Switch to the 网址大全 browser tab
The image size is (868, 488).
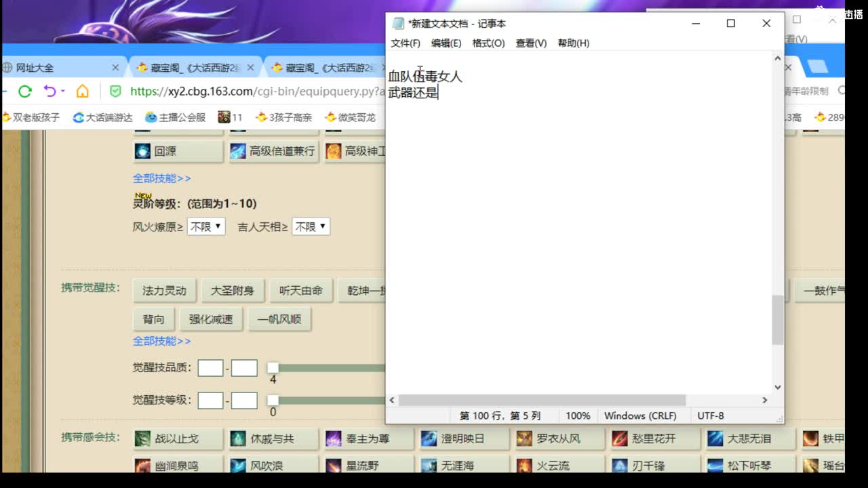tap(56, 68)
